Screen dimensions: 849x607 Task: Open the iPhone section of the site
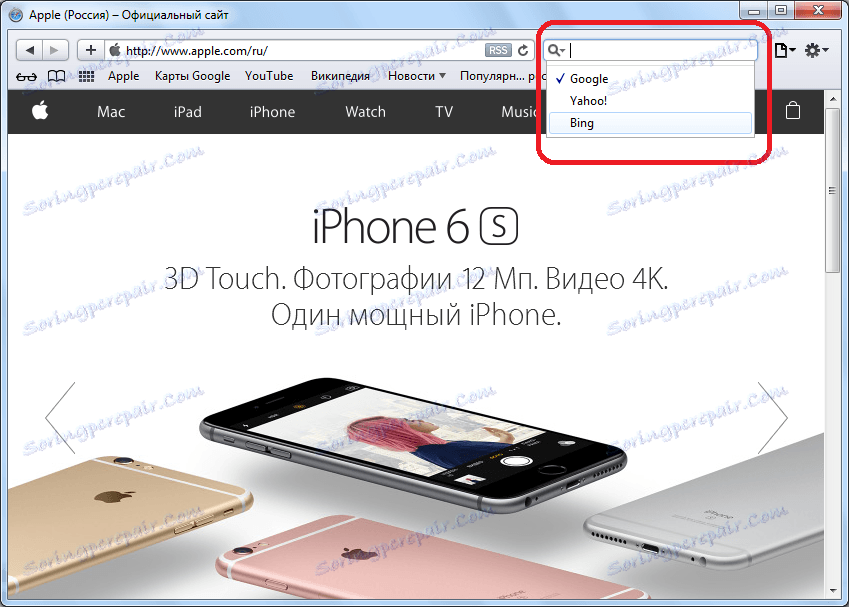click(x=272, y=112)
